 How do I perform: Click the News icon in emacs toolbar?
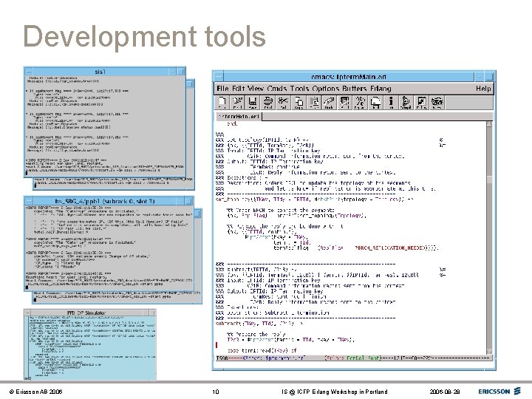pos(437,102)
